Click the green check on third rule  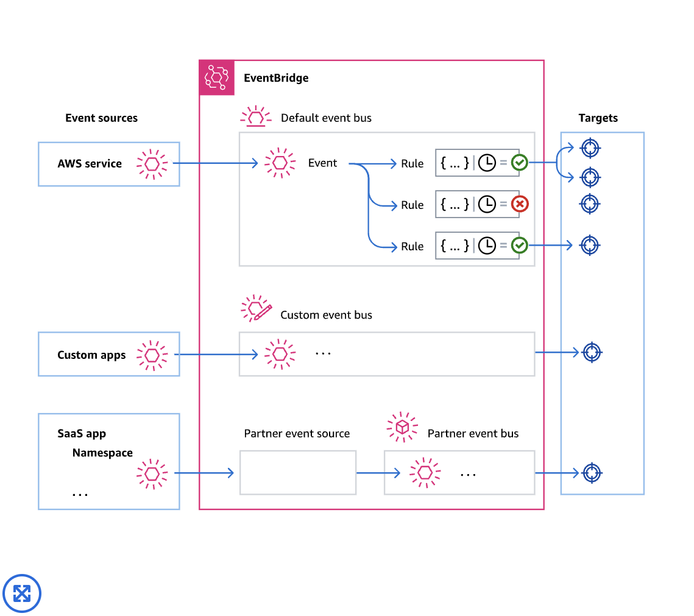point(520,245)
